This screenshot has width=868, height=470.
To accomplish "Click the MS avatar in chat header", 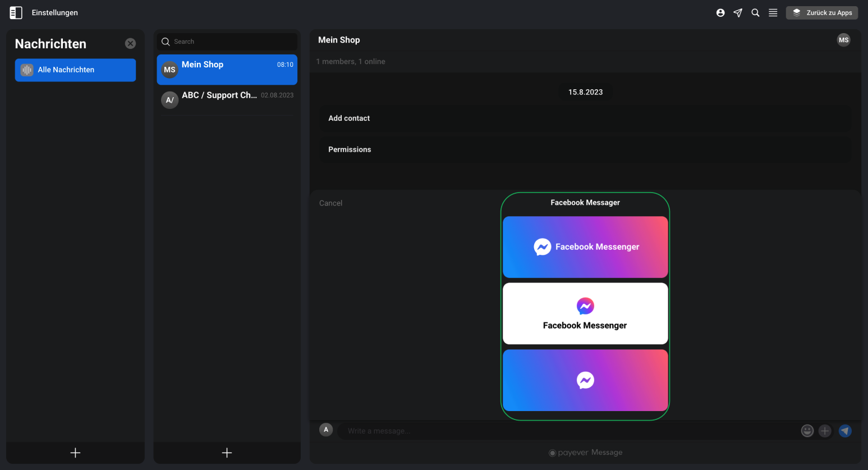I will point(843,40).
